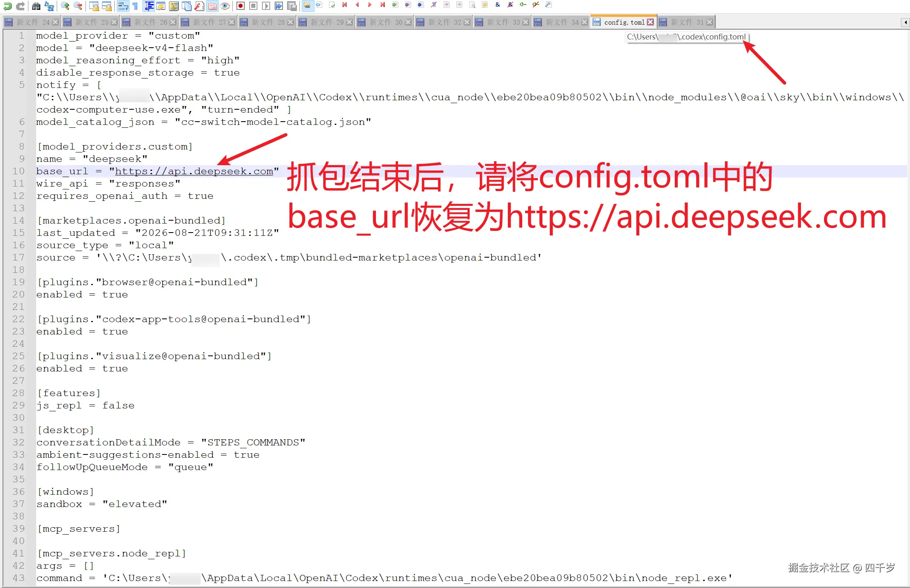The image size is (910, 588).
Task: Switch to tab 新文件 27
Action: coord(209,22)
